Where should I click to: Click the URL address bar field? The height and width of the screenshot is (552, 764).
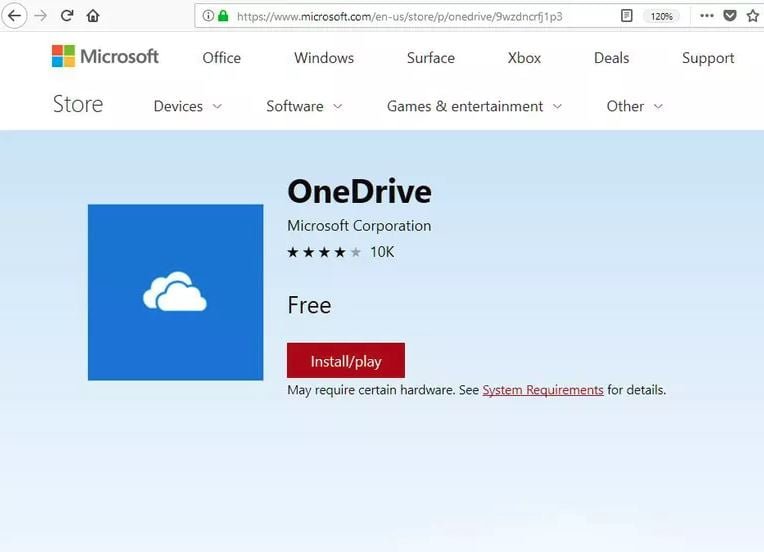[x=420, y=16]
